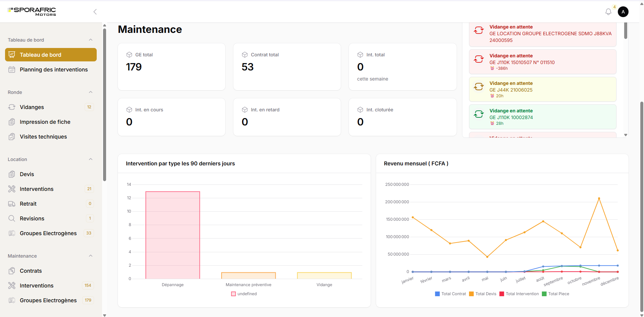Click the Vidanges refresh icon in the sidebar
This screenshot has height=317, width=644.
12,107
